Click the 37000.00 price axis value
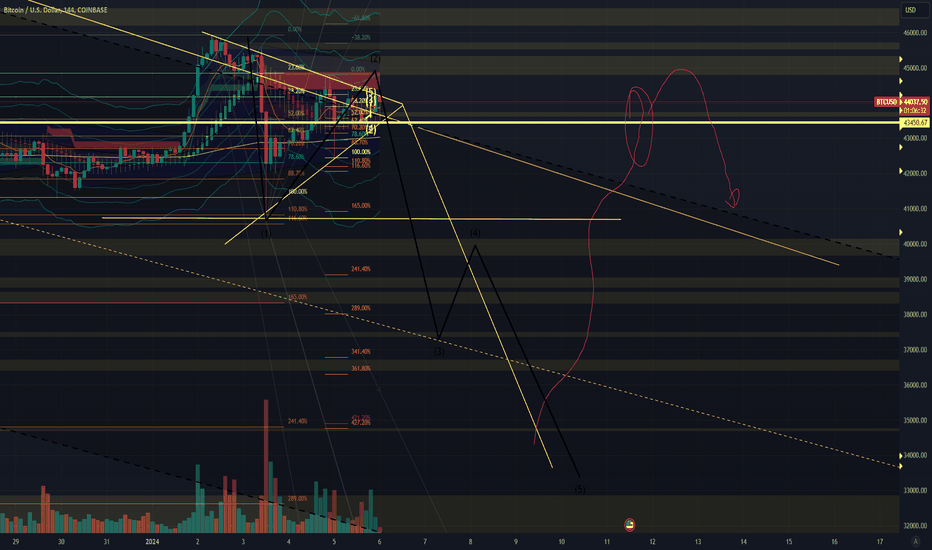This screenshot has width=932, height=550. (x=915, y=350)
